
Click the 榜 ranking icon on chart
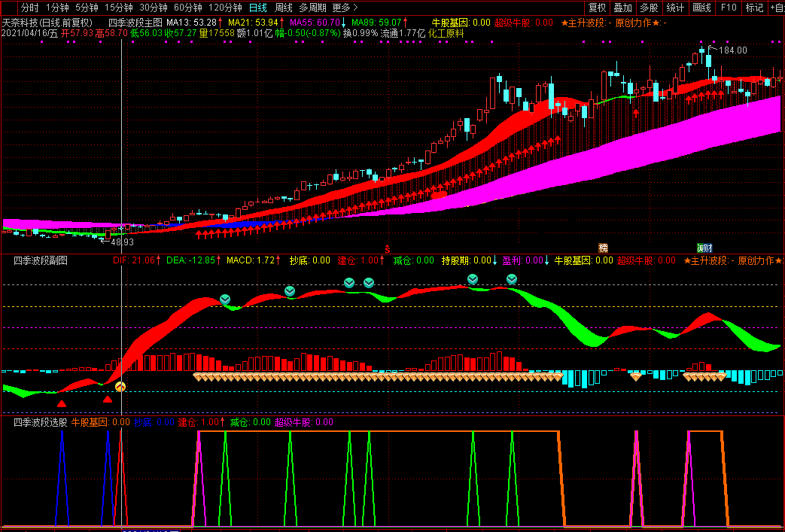tap(604, 248)
